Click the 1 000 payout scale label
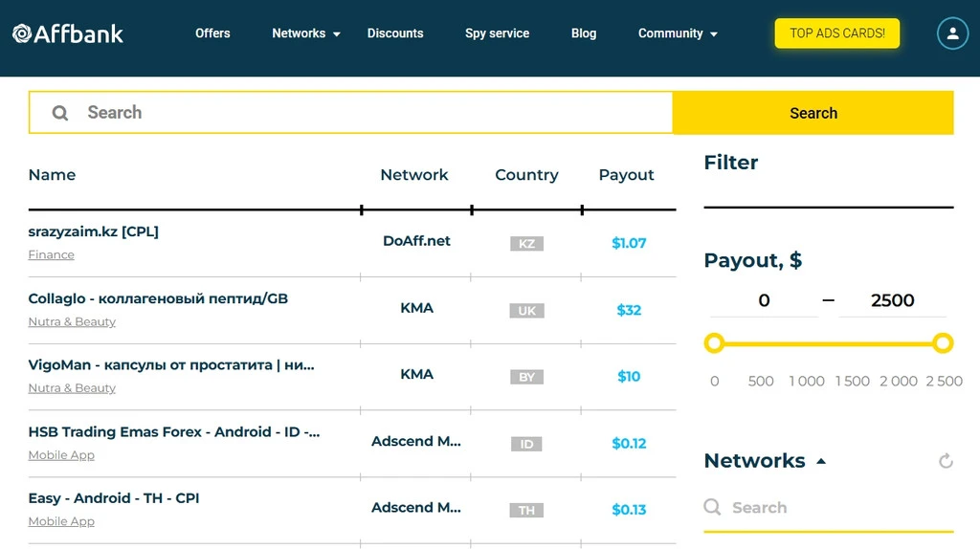The width and height of the screenshot is (980, 549). click(x=806, y=381)
